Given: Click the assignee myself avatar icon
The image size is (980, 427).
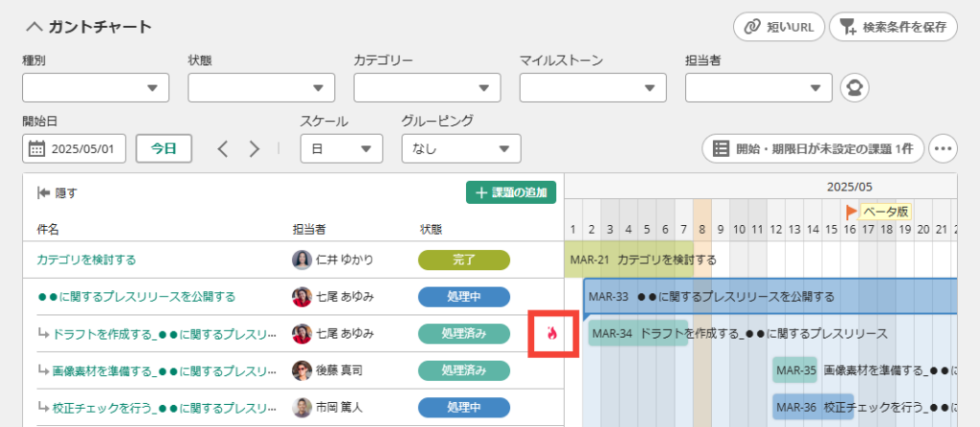Looking at the screenshot, I should point(855,87).
